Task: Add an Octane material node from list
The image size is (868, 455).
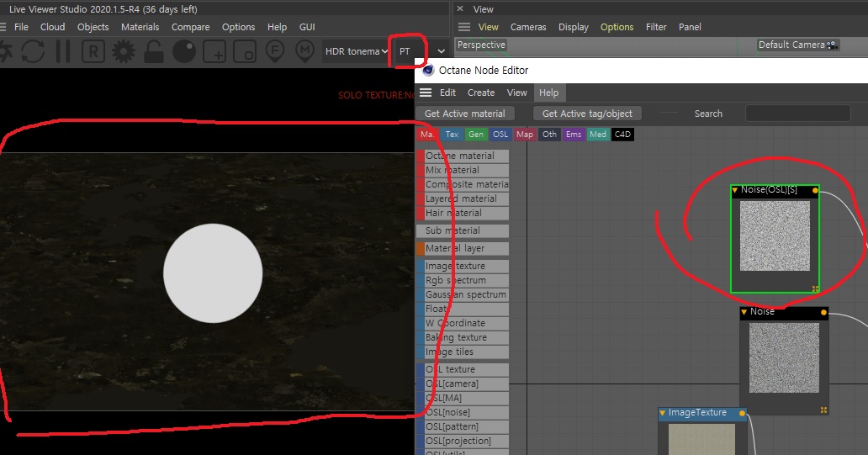Action: tap(463, 156)
